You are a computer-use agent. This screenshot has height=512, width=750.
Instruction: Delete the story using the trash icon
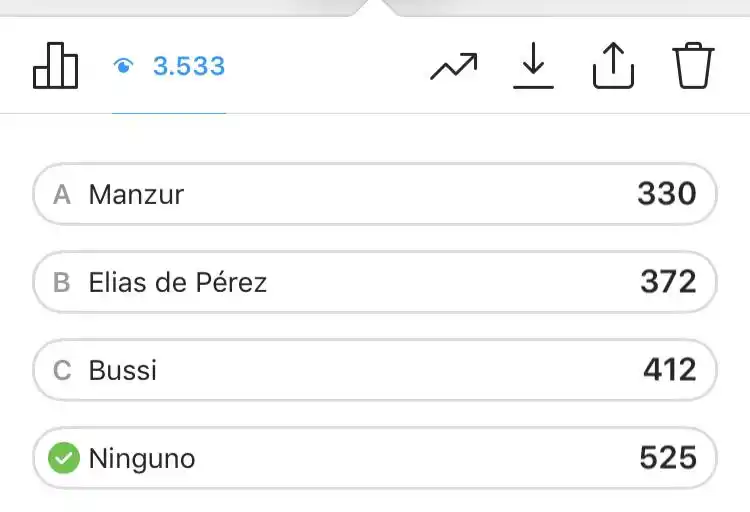click(693, 67)
